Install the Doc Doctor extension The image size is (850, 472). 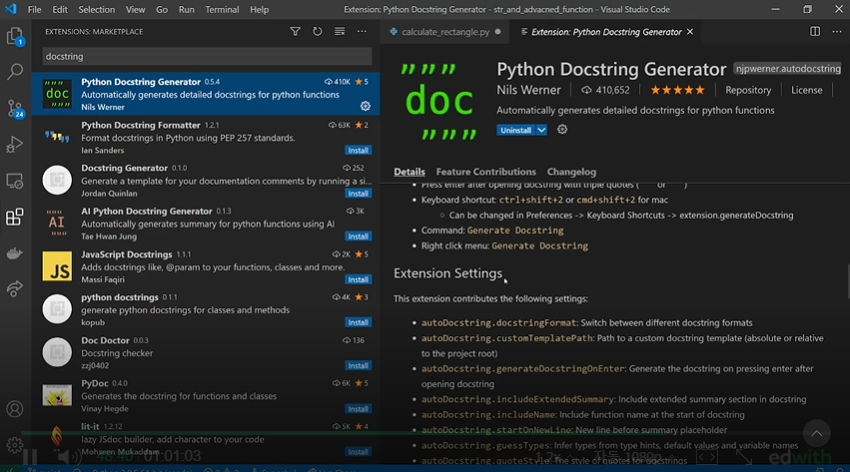(x=358, y=366)
